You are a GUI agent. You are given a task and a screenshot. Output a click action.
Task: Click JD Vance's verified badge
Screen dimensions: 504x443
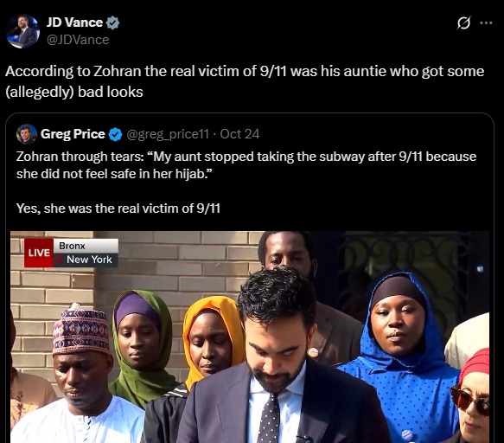point(113,22)
